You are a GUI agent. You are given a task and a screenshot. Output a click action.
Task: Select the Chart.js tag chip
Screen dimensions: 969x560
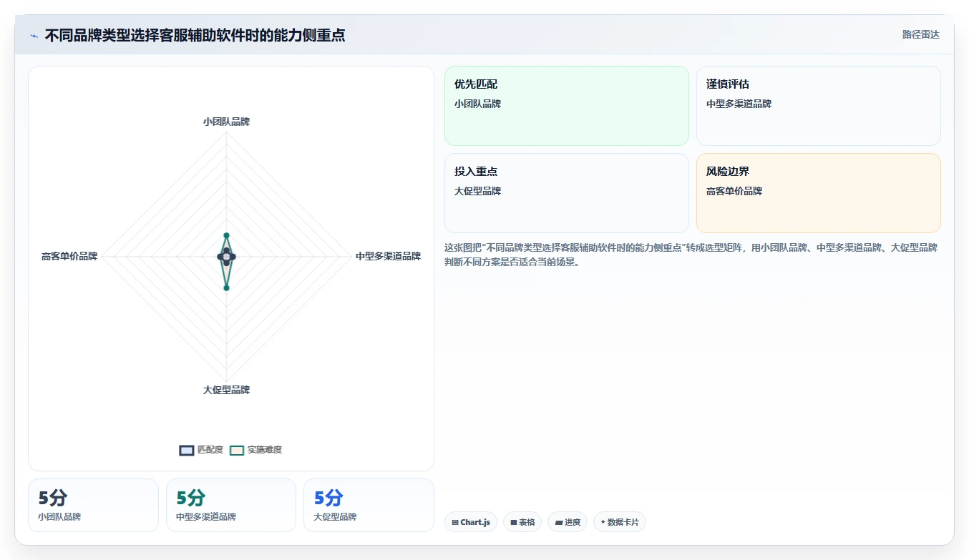click(x=471, y=522)
